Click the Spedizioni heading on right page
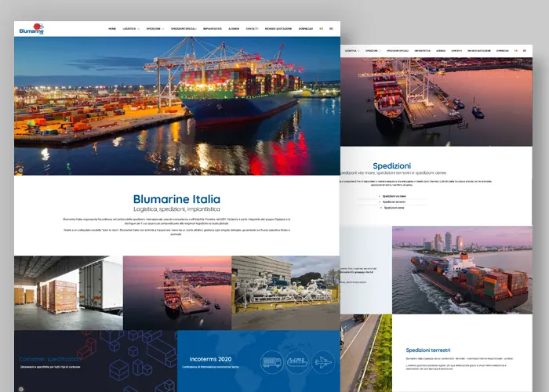 pos(392,166)
